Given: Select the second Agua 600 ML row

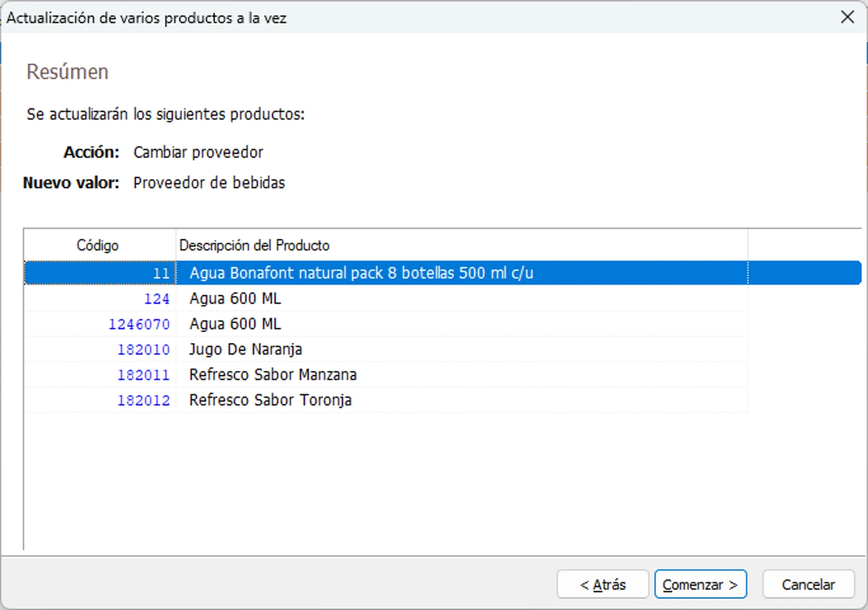Looking at the screenshot, I should (x=235, y=324).
